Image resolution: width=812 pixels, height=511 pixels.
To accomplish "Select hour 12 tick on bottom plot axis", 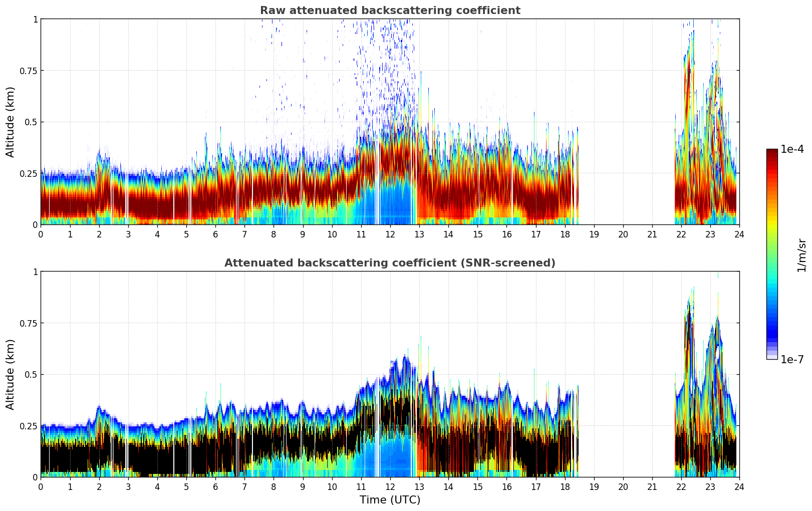I will click(x=390, y=486).
